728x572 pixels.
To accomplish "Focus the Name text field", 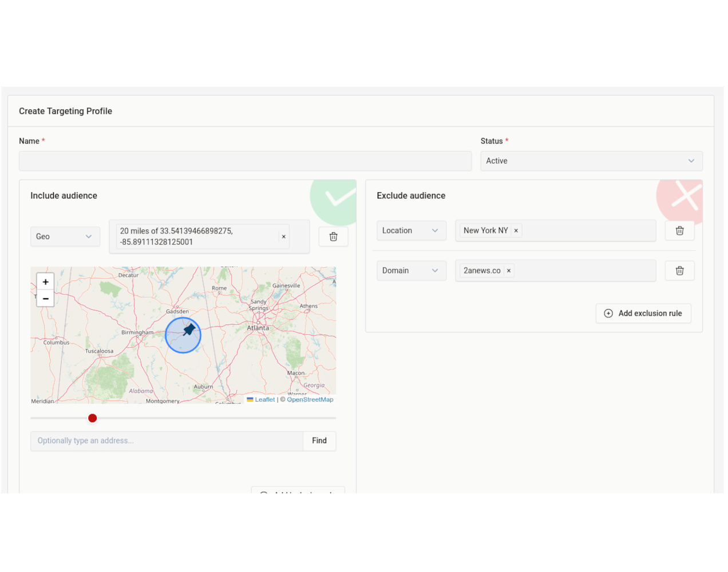I will click(245, 161).
